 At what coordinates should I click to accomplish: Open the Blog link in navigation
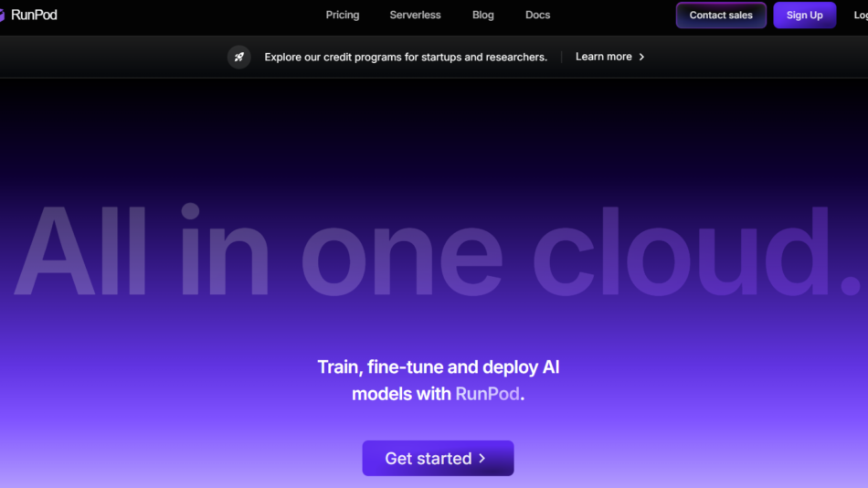click(482, 15)
